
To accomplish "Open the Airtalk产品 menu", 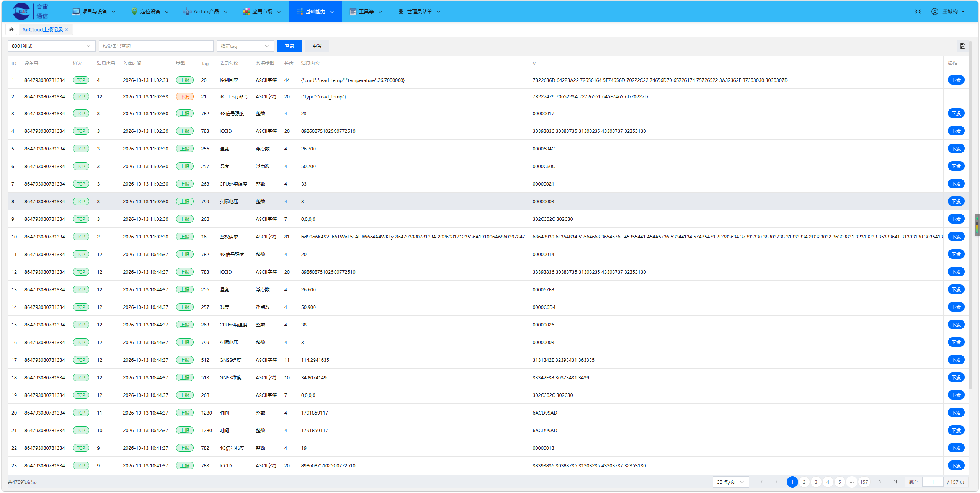I will 206,11.
